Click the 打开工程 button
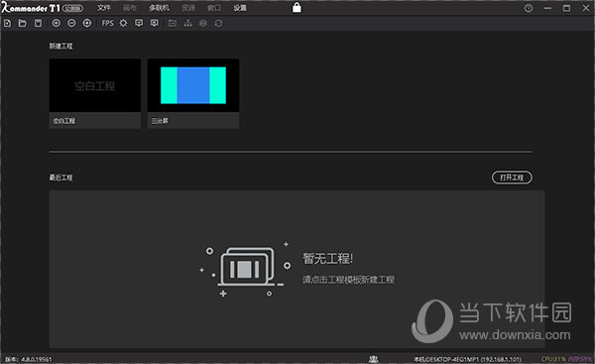Viewport: 595px width, 364px height. point(512,178)
